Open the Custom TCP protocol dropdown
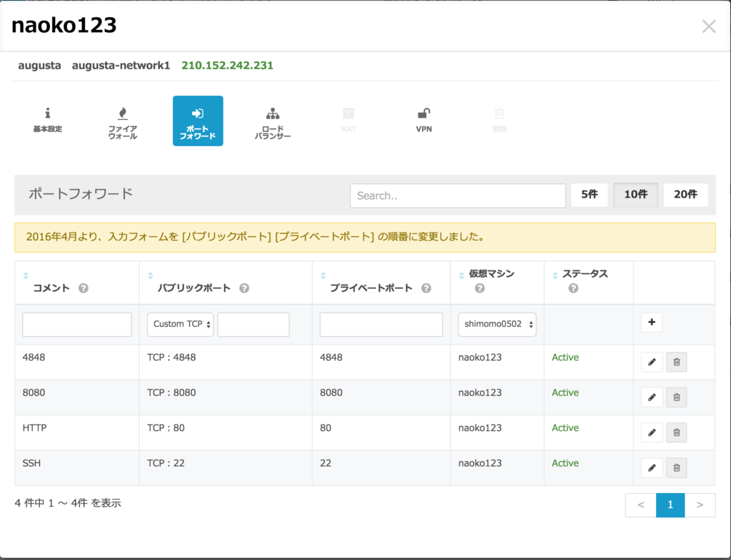Image resolution: width=731 pixels, height=560 pixels. 181,325
